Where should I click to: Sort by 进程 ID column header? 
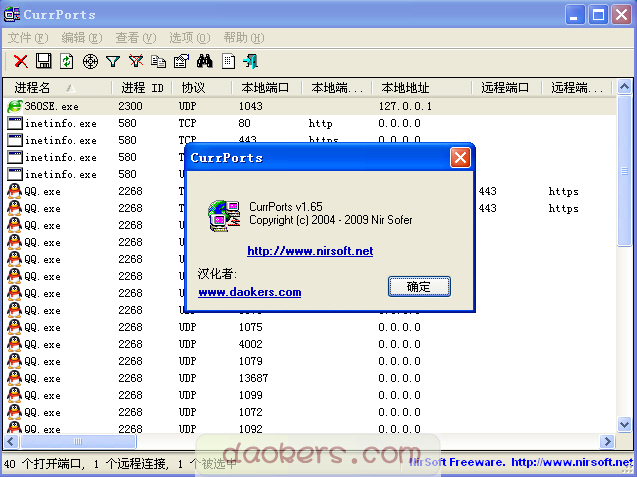(142, 87)
